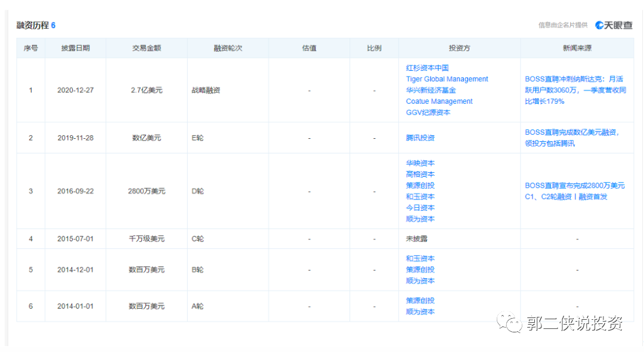Open 今日资本 investor link

coord(420,208)
